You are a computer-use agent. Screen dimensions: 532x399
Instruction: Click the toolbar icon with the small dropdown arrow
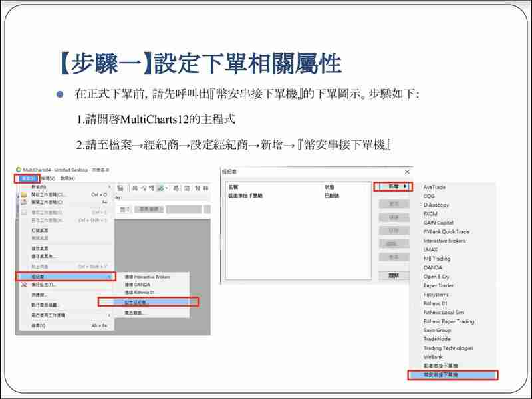(166, 188)
